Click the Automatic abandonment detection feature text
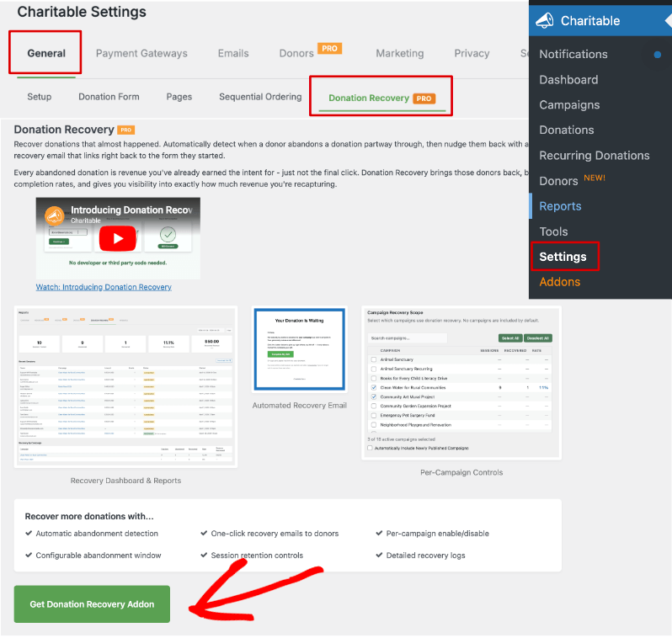Screen dimensions: 672x638 point(97,534)
